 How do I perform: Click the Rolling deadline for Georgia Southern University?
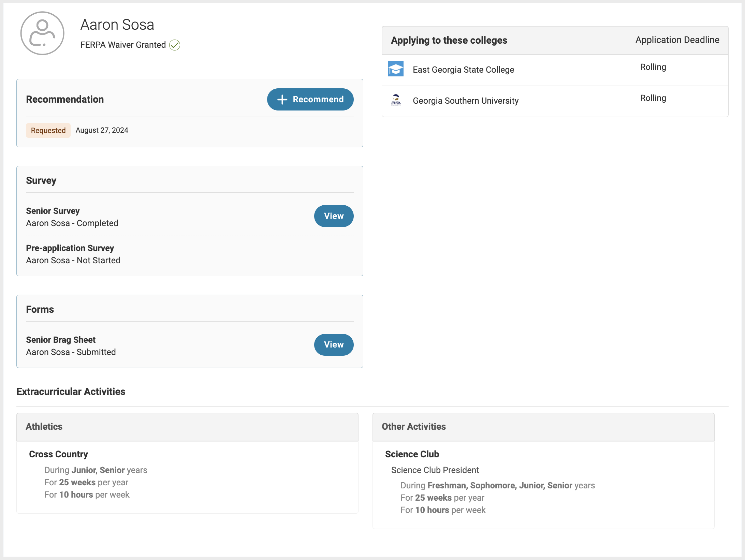(x=653, y=98)
